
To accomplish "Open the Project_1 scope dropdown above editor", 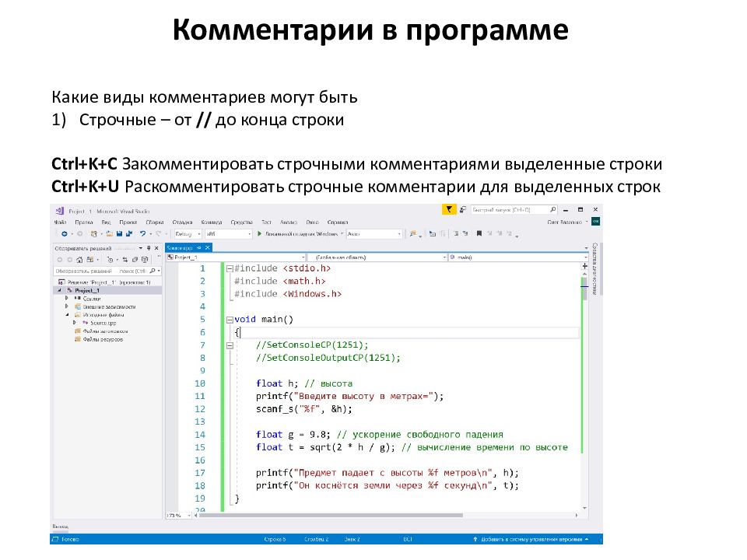I will pos(236,257).
